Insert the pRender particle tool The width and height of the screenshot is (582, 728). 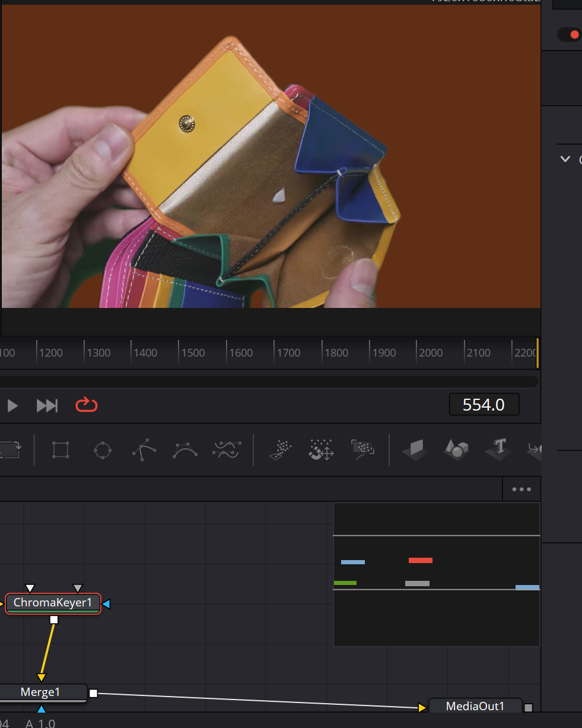pyautogui.click(x=362, y=450)
